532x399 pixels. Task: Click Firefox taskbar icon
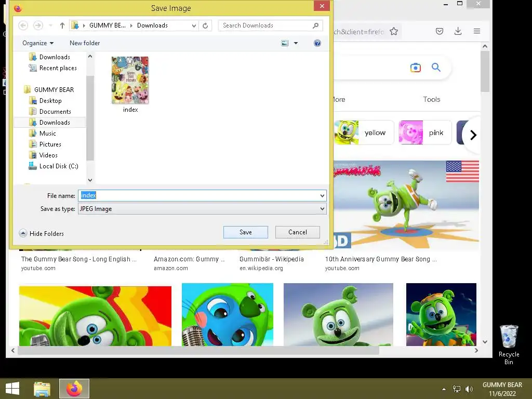pos(74,389)
